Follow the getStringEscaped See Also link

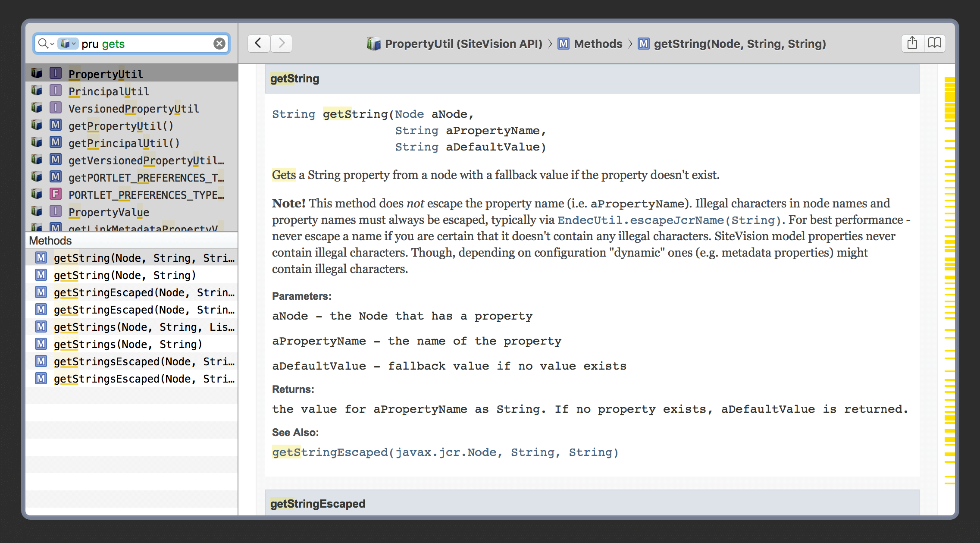point(445,452)
